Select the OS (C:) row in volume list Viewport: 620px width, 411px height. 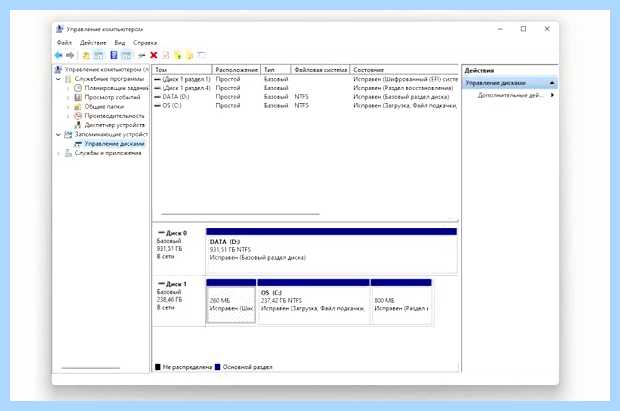[305, 106]
